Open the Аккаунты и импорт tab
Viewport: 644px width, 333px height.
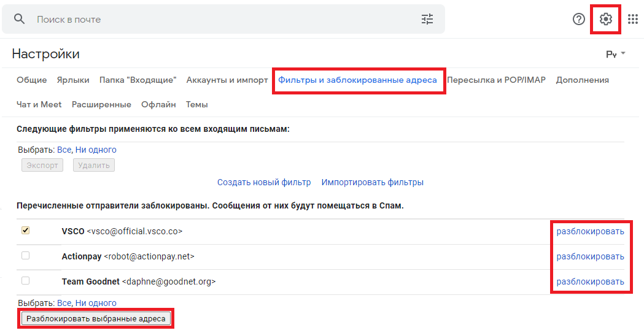coord(227,80)
